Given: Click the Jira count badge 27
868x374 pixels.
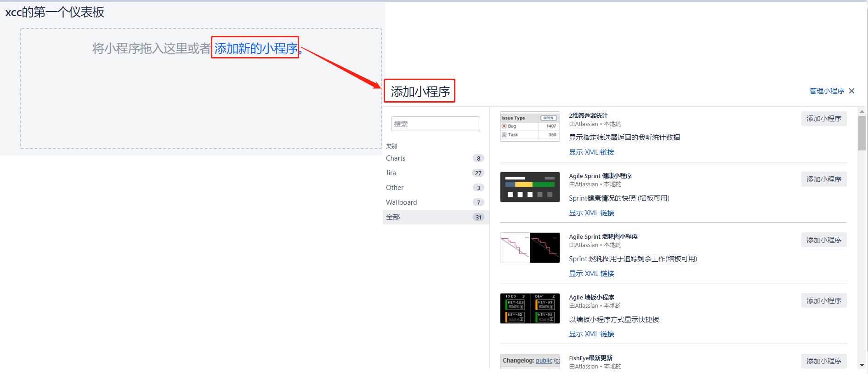Looking at the screenshot, I should tap(478, 173).
